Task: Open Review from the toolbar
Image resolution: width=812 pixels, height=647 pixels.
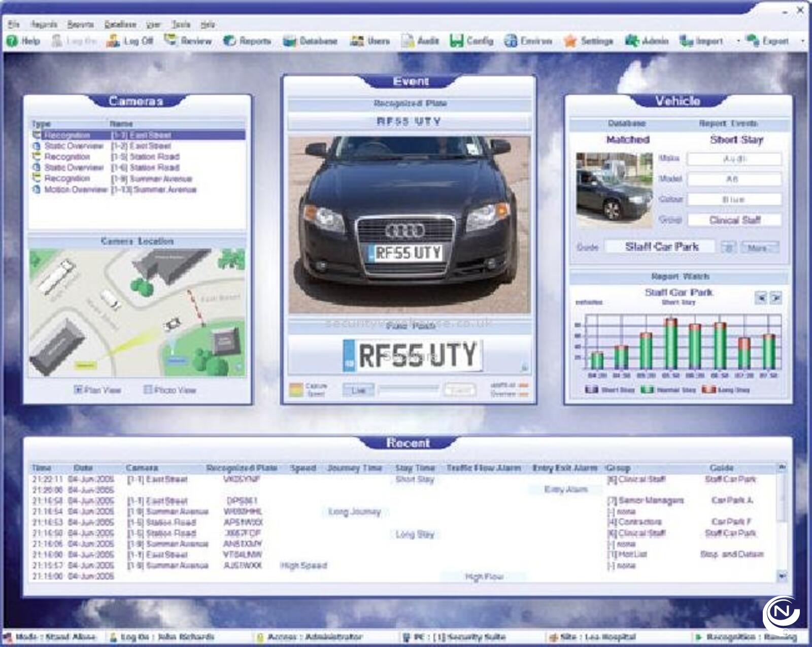Action: tap(171, 41)
